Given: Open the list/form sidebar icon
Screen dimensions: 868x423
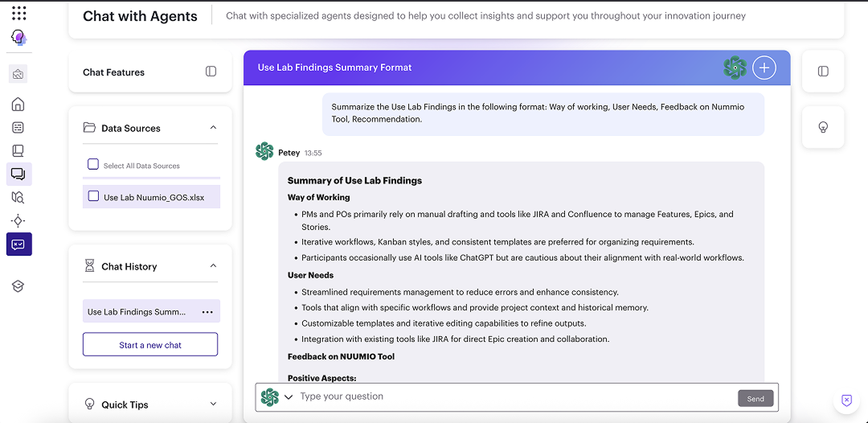Looking at the screenshot, I should (x=18, y=127).
